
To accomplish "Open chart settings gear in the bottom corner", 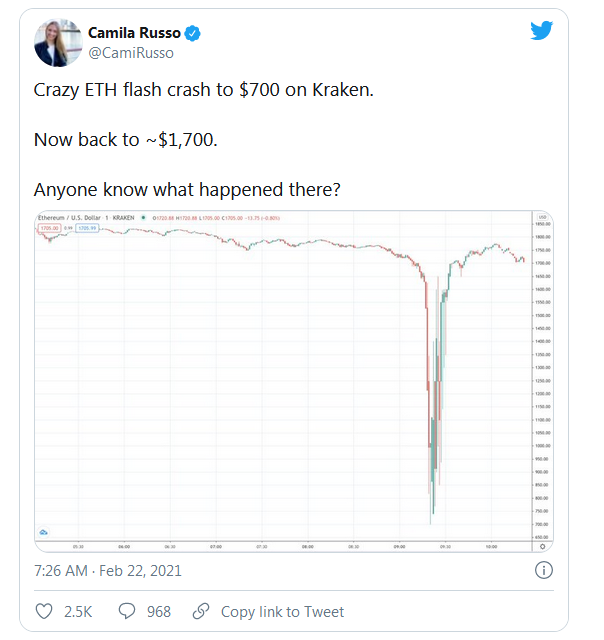I will point(542,547).
